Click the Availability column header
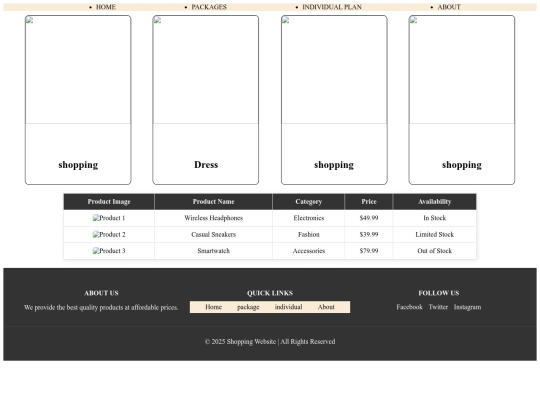 point(435,202)
